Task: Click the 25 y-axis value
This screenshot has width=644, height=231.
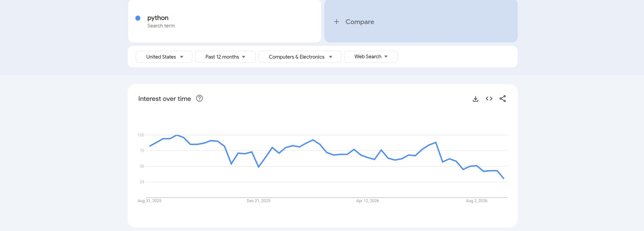Action: 142,182
